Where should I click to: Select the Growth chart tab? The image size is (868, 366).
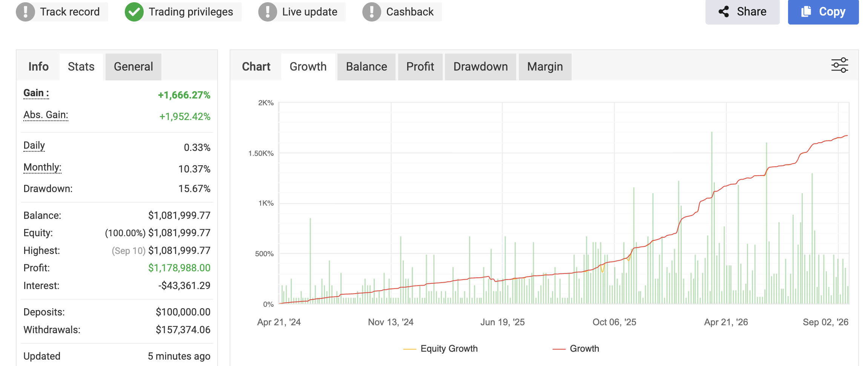[308, 67]
